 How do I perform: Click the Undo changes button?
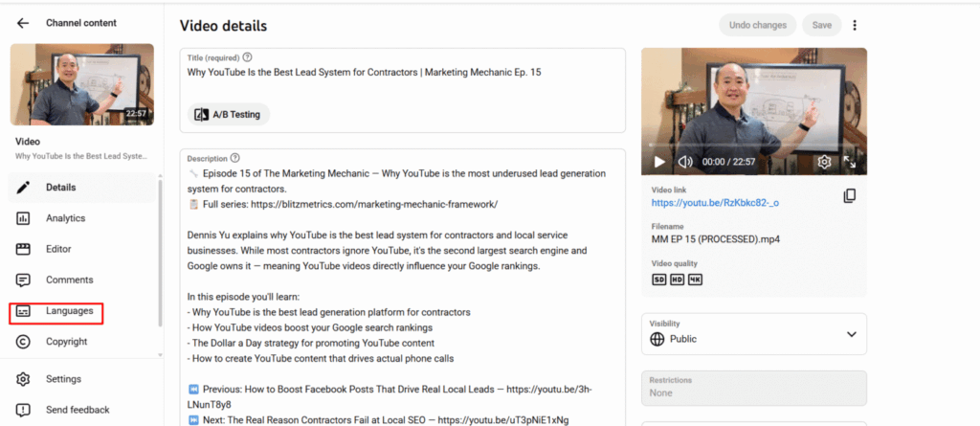click(x=757, y=25)
